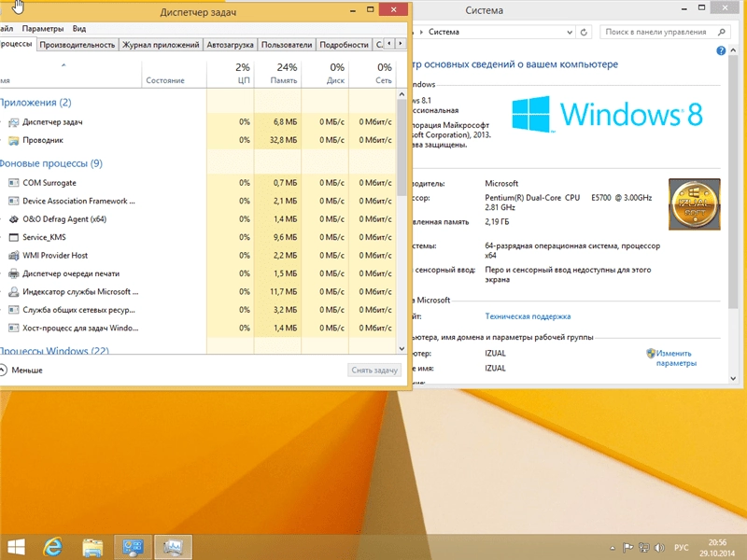Click the Диспетчер задач process icon
This screenshot has height=560, width=747.
(14, 122)
